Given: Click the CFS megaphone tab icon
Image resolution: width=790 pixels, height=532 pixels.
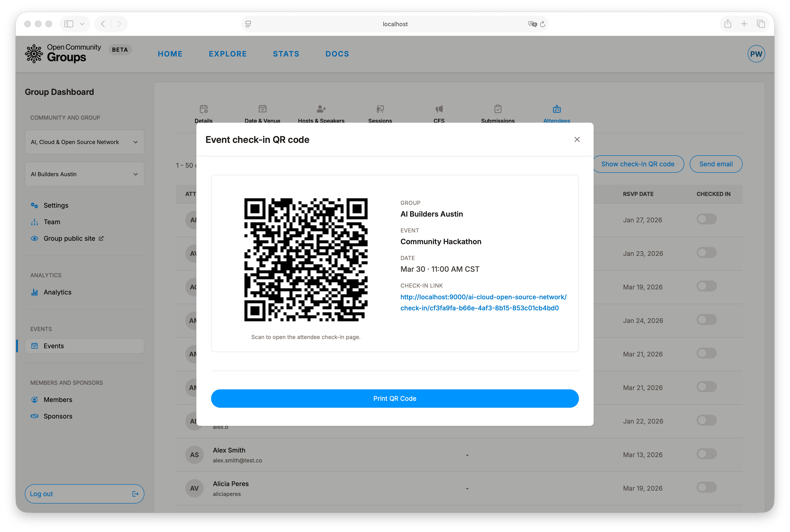Looking at the screenshot, I should (439, 109).
